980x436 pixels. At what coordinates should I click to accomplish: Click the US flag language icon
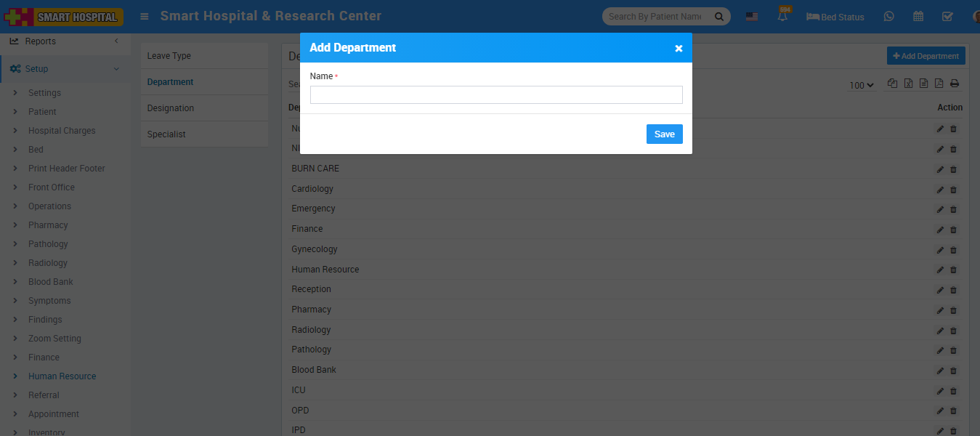pos(752,17)
